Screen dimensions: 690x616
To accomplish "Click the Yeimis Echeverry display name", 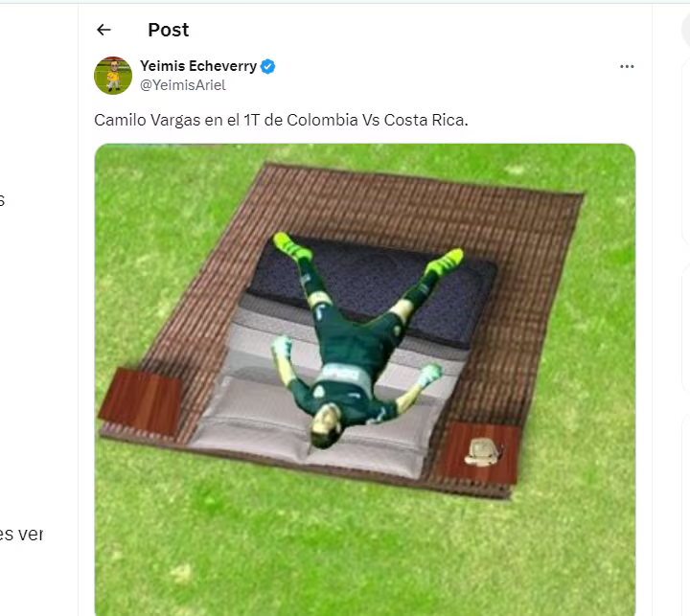I will coord(198,66).
